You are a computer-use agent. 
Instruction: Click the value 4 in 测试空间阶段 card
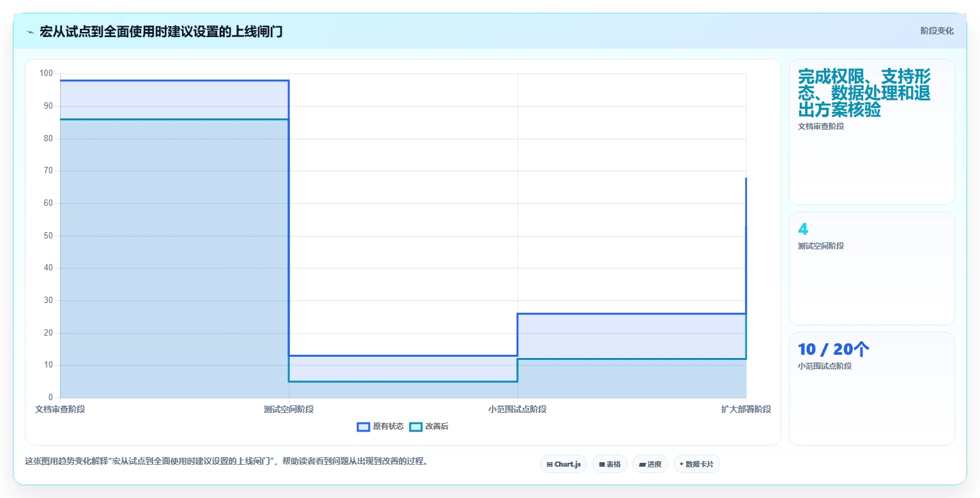point(803,229)
